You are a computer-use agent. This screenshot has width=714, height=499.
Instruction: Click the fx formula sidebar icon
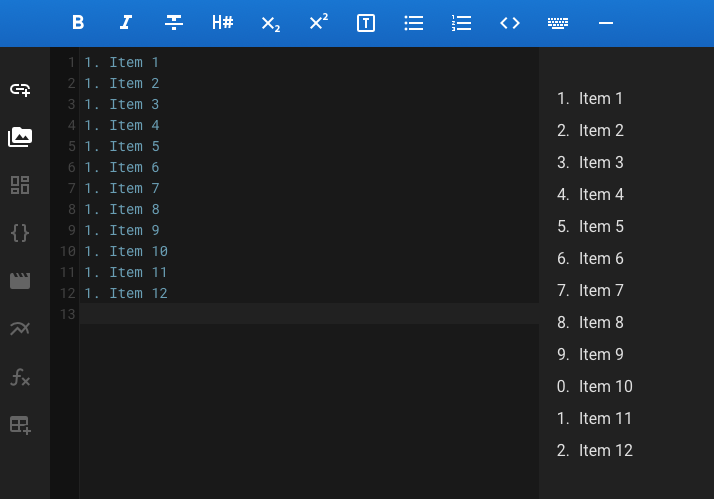click(20, 377)
